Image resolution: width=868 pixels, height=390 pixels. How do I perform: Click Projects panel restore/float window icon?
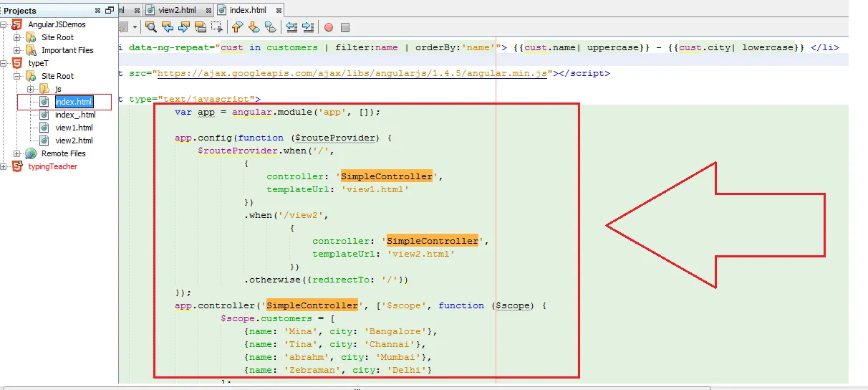pos(110,11)
